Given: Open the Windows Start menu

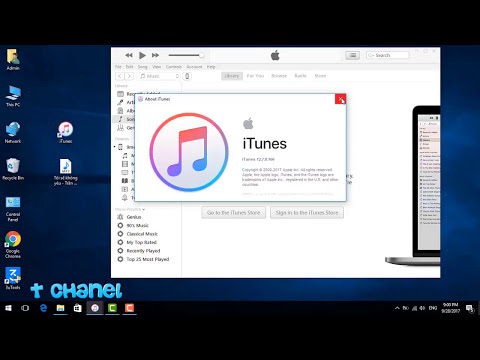Looking at the screenshot, I should [8, 308].
